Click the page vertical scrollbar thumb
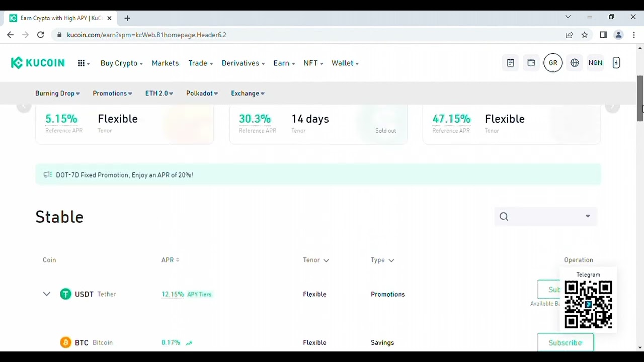This screenshot has height=362, width=644. [640, 99]
